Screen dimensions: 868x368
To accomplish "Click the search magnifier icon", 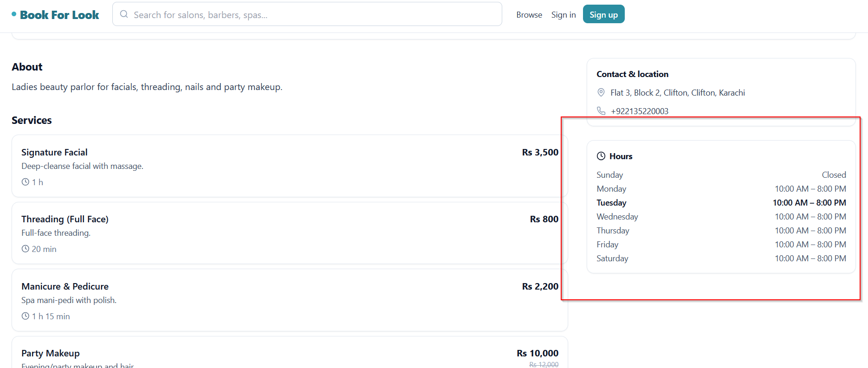I will tap(124, 14).
